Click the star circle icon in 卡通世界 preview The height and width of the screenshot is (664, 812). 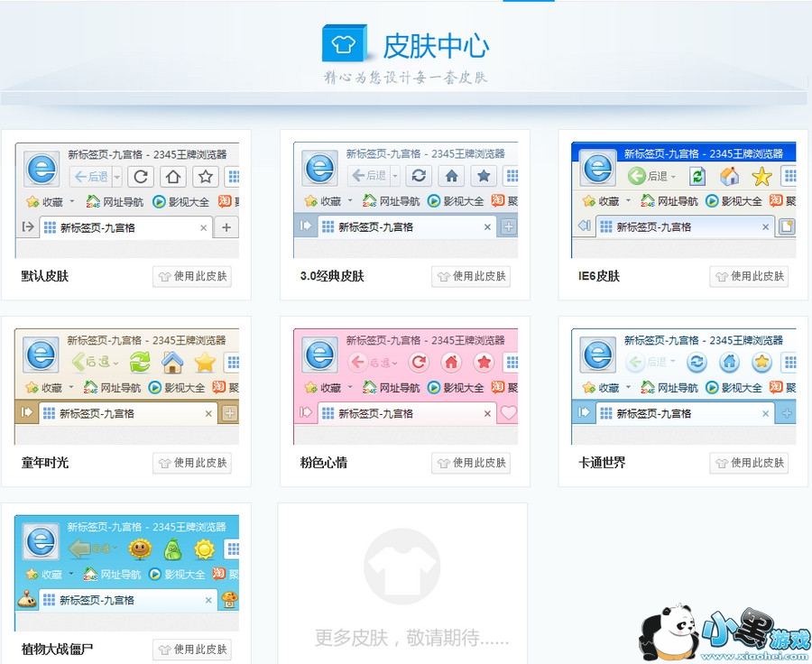pyautogui.click(x=761, y=362)
